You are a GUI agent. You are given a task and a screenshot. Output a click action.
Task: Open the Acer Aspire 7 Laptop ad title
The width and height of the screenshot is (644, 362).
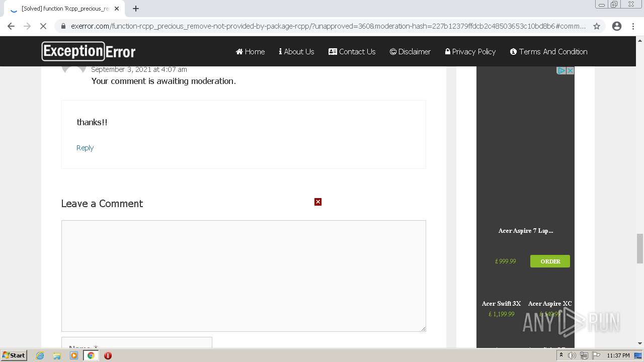tap(526, 230)
